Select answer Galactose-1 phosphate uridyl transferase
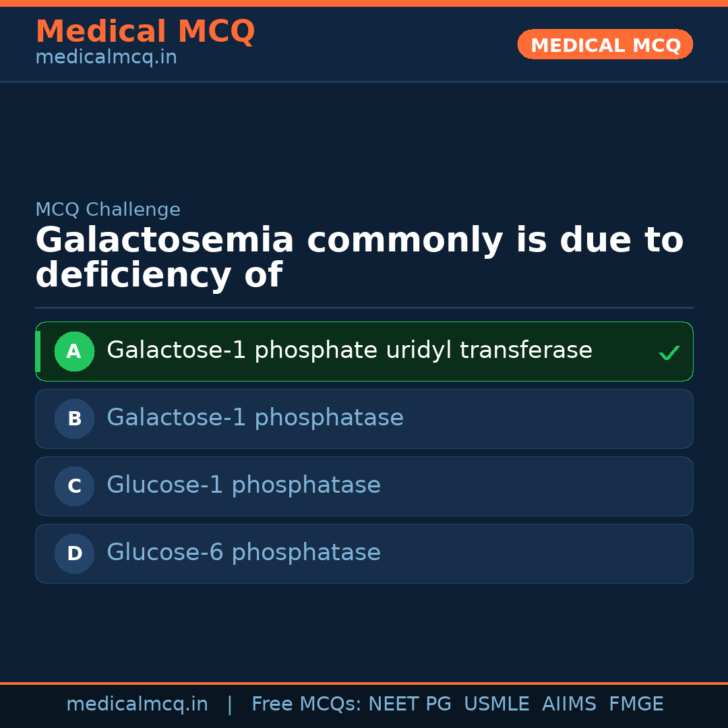 349,351
